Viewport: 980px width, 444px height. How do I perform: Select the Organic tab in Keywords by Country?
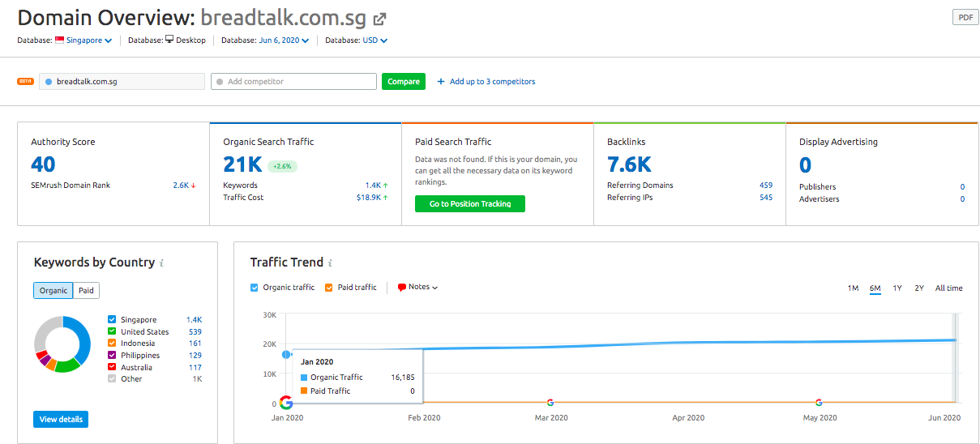[53, 291]
